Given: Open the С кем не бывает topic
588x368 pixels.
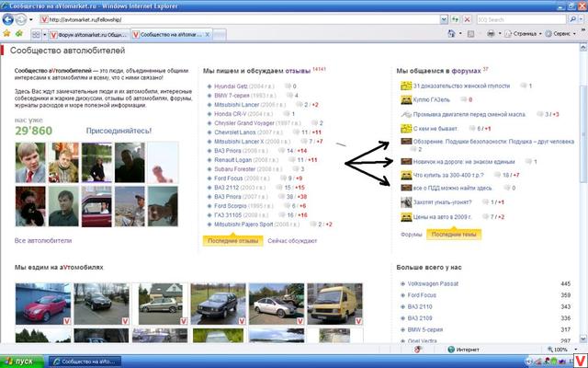Looking at the screenshot, I should click(x=435, y=129).
